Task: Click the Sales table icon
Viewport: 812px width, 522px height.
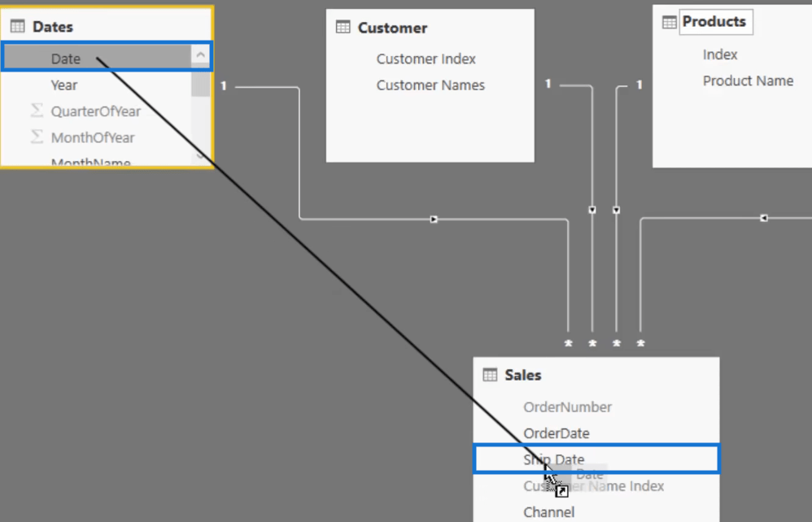Action: (x=490, y=375)
